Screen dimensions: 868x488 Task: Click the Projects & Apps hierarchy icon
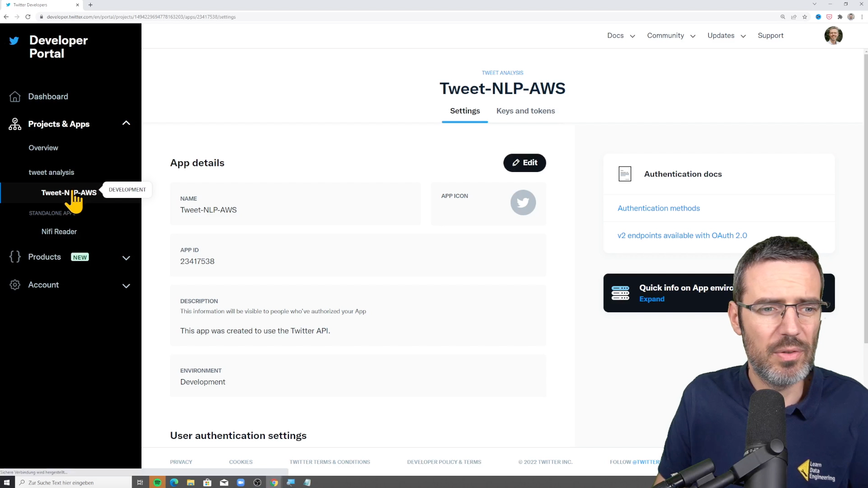pyautogui.click(x=15, y=124)
